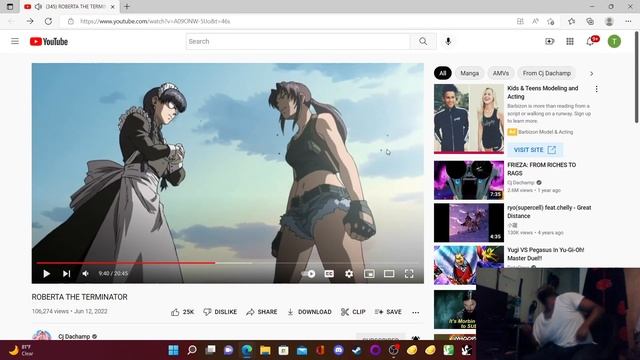
Task: Select the All filter chip
Action: pyautogui.click(x=442, y=73)
